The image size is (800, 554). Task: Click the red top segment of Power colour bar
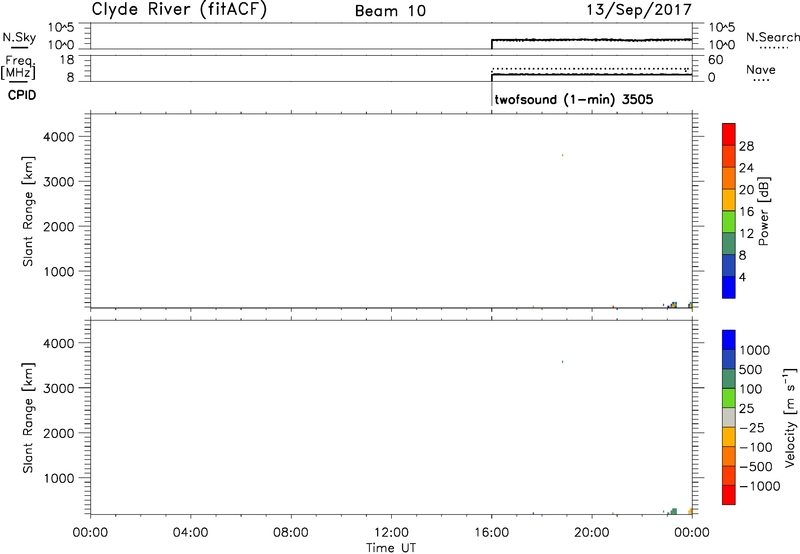pyautogui.click(x=729, y=134)
